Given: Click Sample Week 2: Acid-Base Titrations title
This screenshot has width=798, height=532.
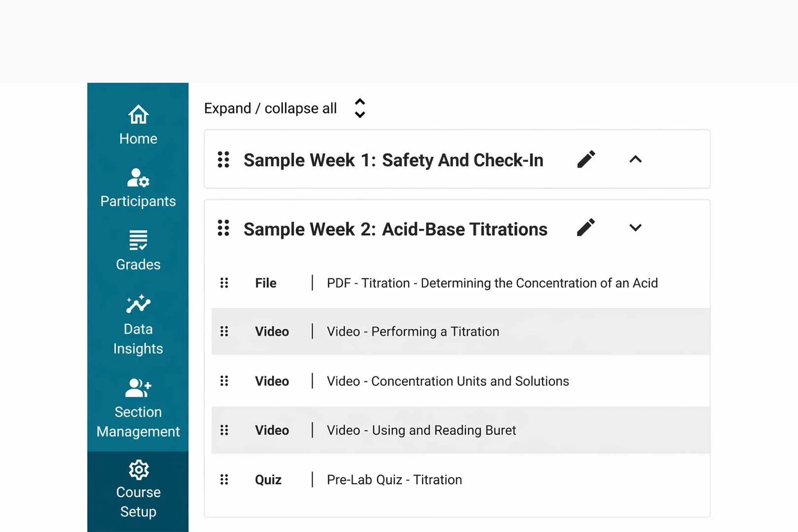Looking at the screenshot, I should 396,229.
